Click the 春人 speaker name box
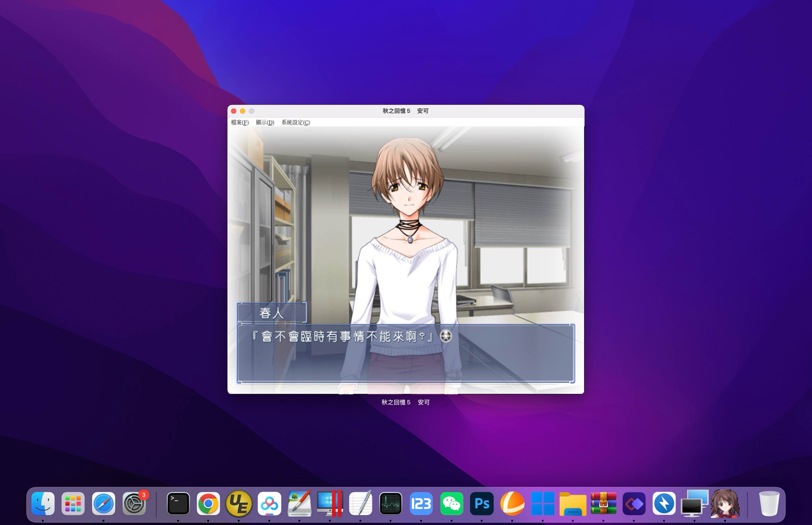The height and width of the screenshot is (525, 812). (272, 313)
